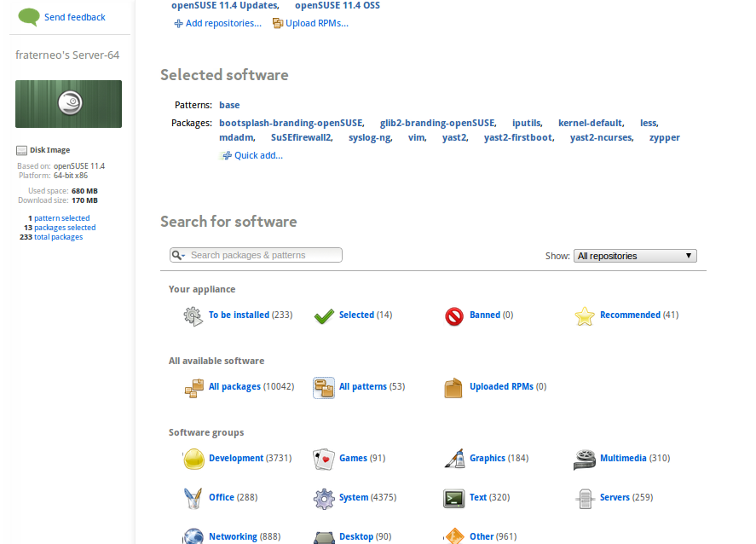
Task: Click the To be installed gear icon
Action: [193, 315]
